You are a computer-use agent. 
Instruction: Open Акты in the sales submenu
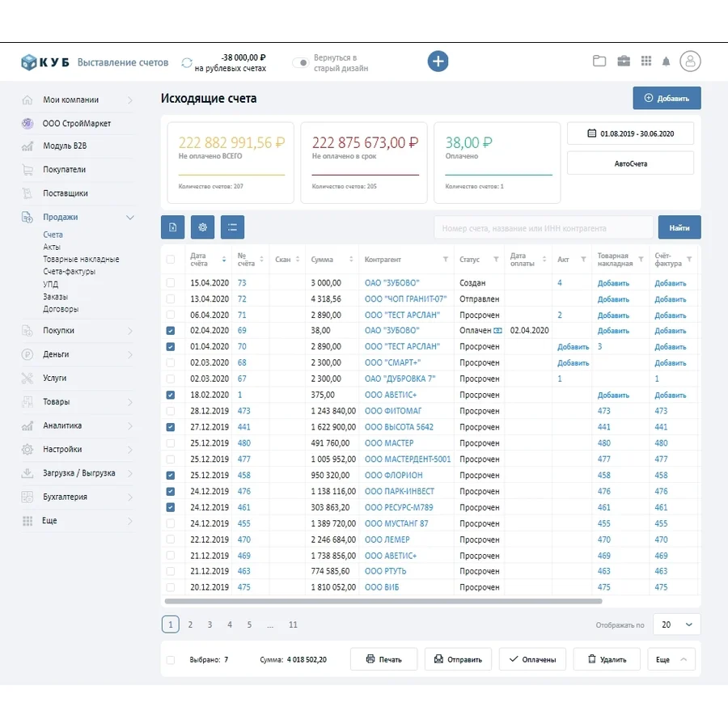[x=52, y=247]
